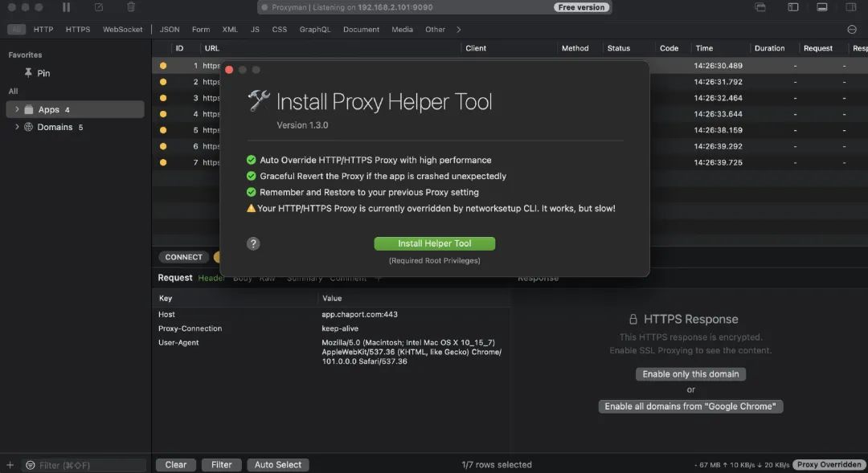
Task: Click the Domains globe icon
Action: click(28, 127)
